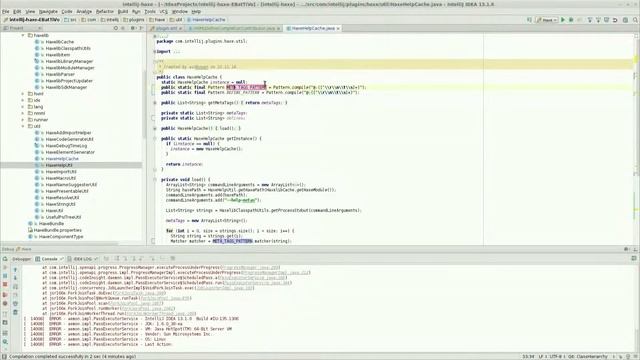Collapse the haxelib folder in project tree
This screenshot has width=640, height=360.
23,36
